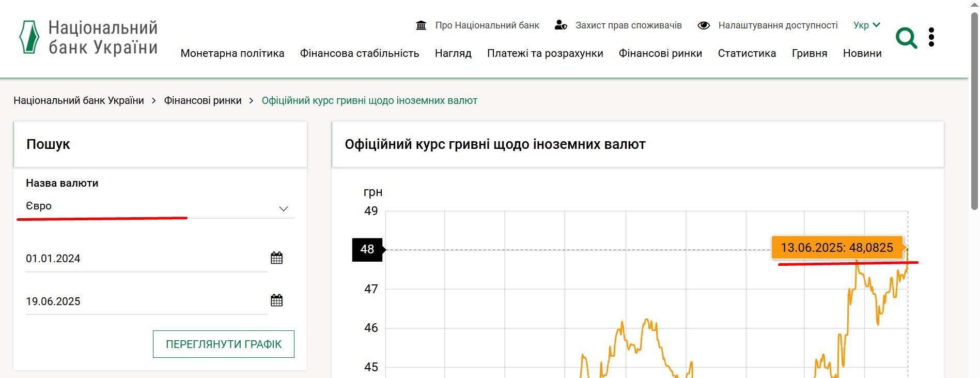Screen dimensions: 980x378
Task: Open Про Національний банк link
Action: point(487,25)
